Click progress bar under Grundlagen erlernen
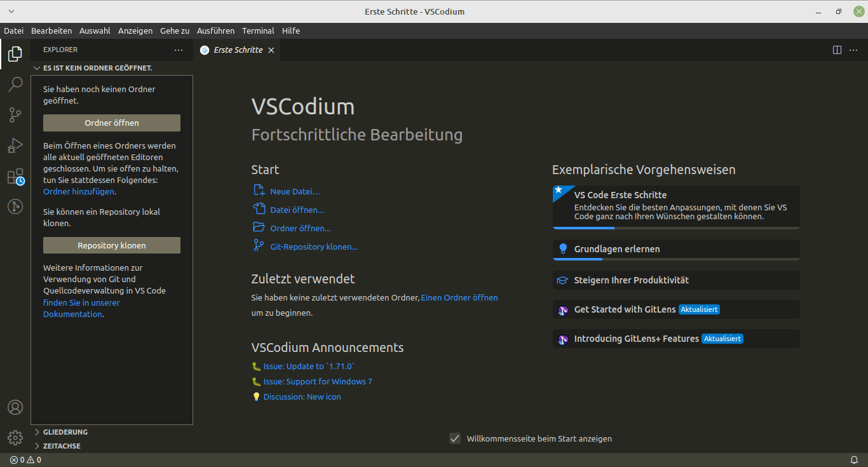Screen dimensions: 868x467 pyautogui.click(x=676, y=259)
